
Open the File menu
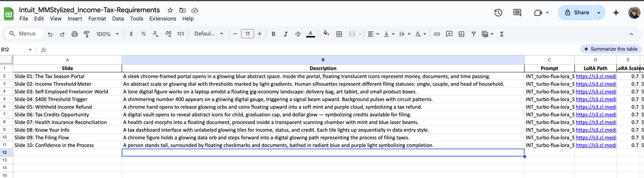23,19
